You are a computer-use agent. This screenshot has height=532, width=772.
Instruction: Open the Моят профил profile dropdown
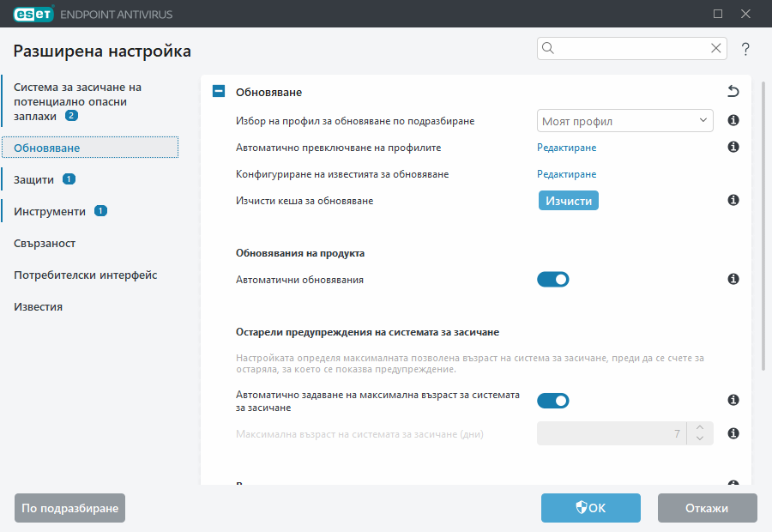pyautogui.click(x=624, y=121)
